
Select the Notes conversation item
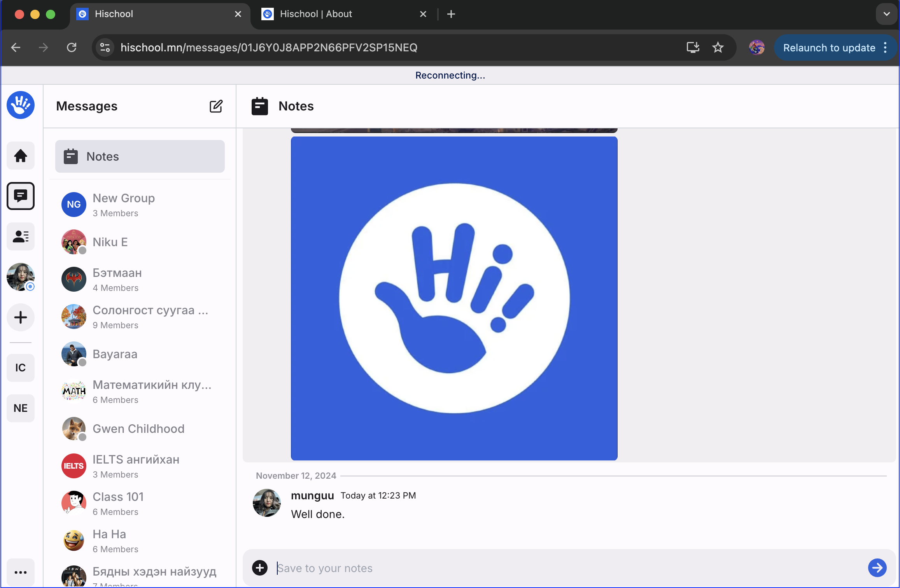pos(140,156)
